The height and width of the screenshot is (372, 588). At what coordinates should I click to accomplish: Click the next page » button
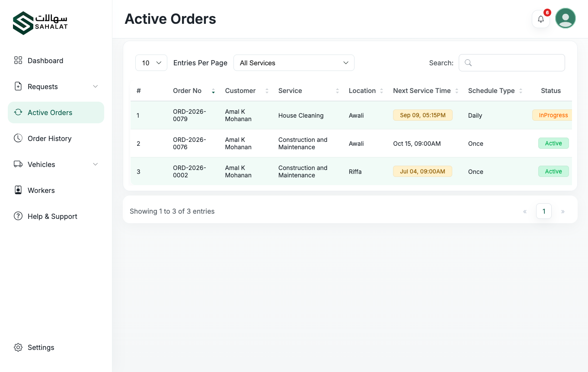pyautogui.click(x=563, y=212)
